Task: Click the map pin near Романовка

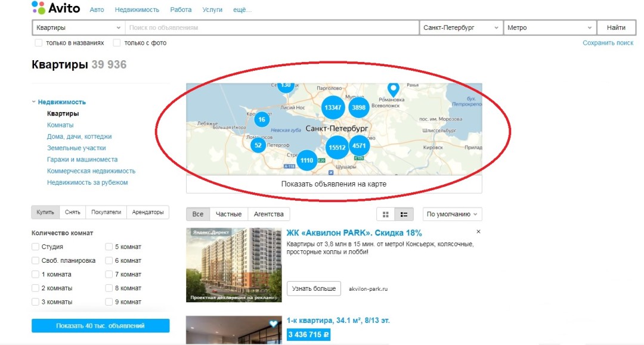Action: (x=393, y=89)
